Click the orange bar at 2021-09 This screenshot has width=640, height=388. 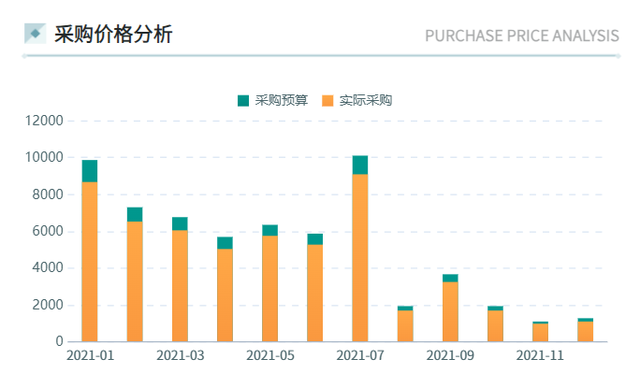[450, 312]
